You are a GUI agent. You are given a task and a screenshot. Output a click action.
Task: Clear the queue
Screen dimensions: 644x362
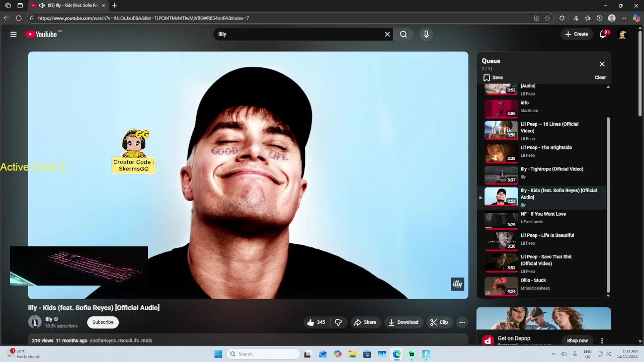(600, 77)
